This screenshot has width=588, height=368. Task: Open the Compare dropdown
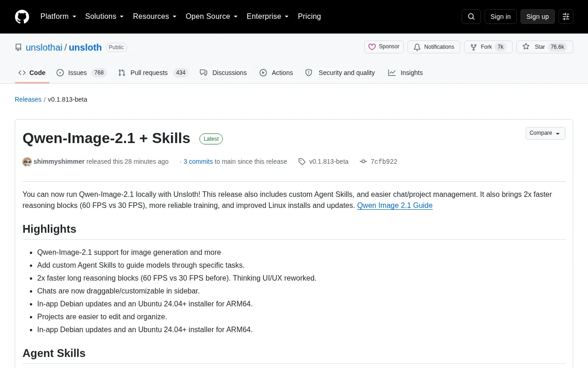click(x=545, y=133)
